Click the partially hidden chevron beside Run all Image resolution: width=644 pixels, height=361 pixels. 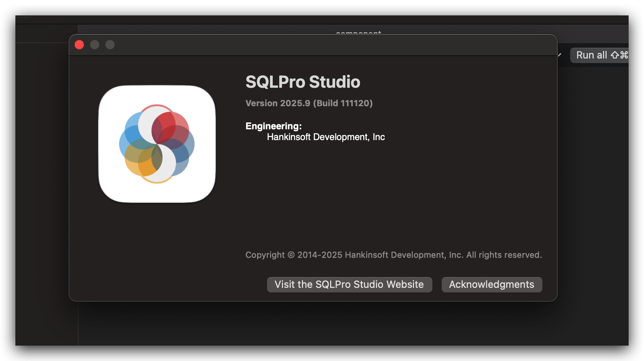click(x=560, y=55)
